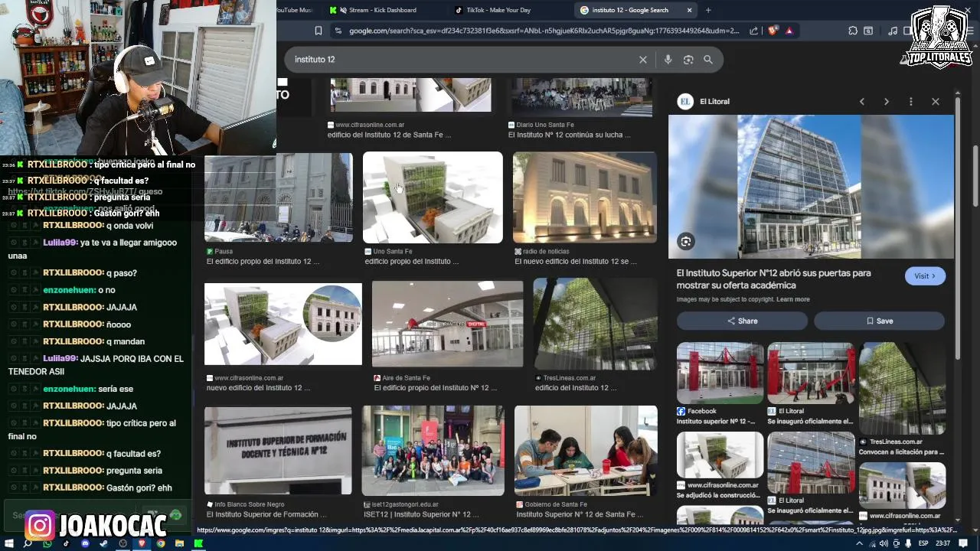Open TikTok app from the taskbar
This screenshot has height=551, width=980.
pyautogui.click(x=66, y=543)
